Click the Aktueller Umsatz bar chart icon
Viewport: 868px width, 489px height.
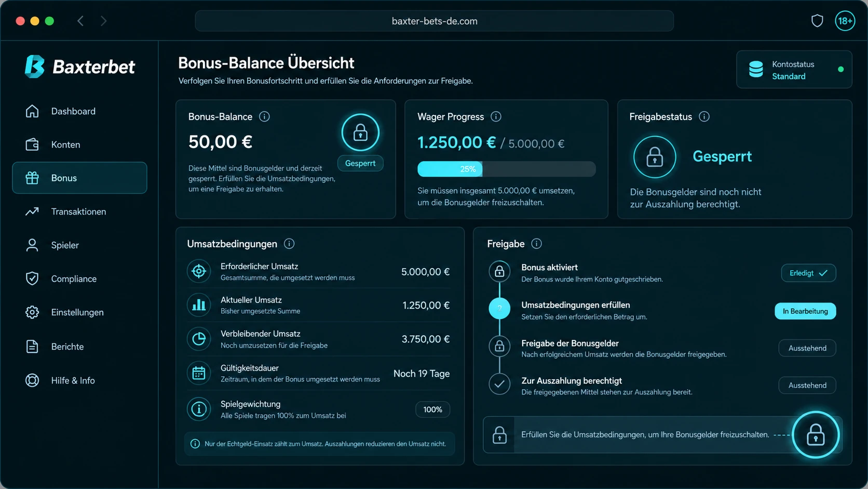(x=199, y=305)
